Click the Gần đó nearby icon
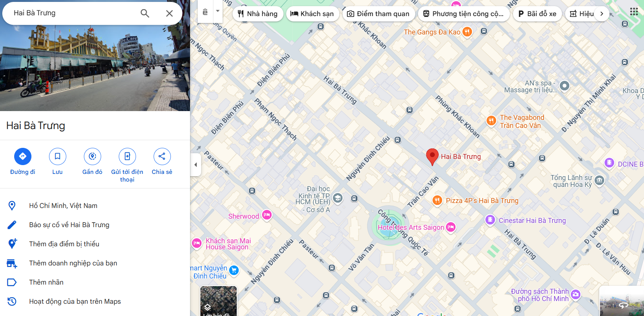Screen dimensions: 644x316 [92, 156]
